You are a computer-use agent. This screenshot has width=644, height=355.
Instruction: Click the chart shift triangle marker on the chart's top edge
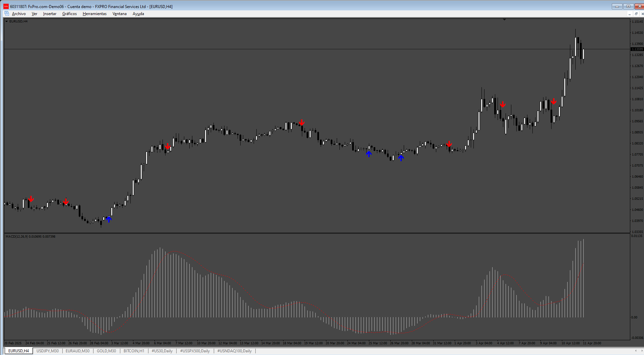504,20
